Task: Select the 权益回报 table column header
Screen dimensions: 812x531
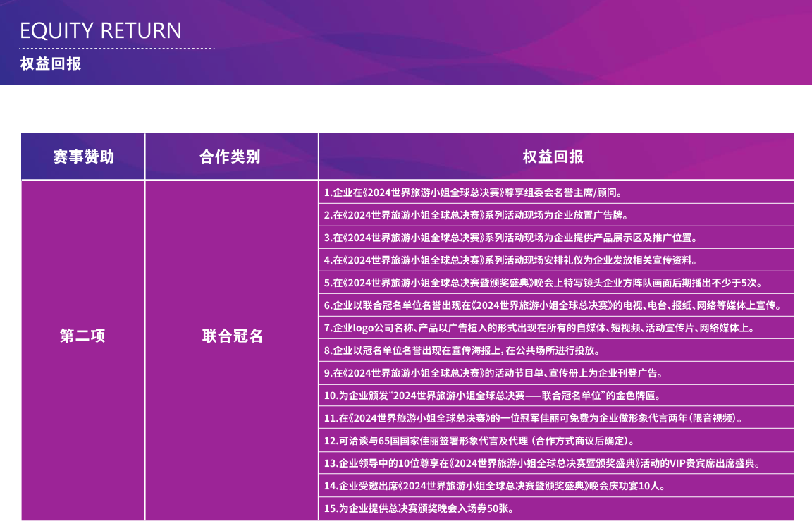Action: (x=556, y=157)
